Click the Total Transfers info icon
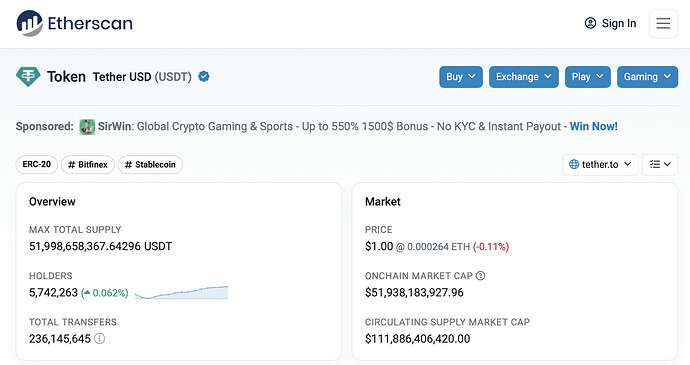Viewport: 690px width, 365px height. click(x=100, y=339)
